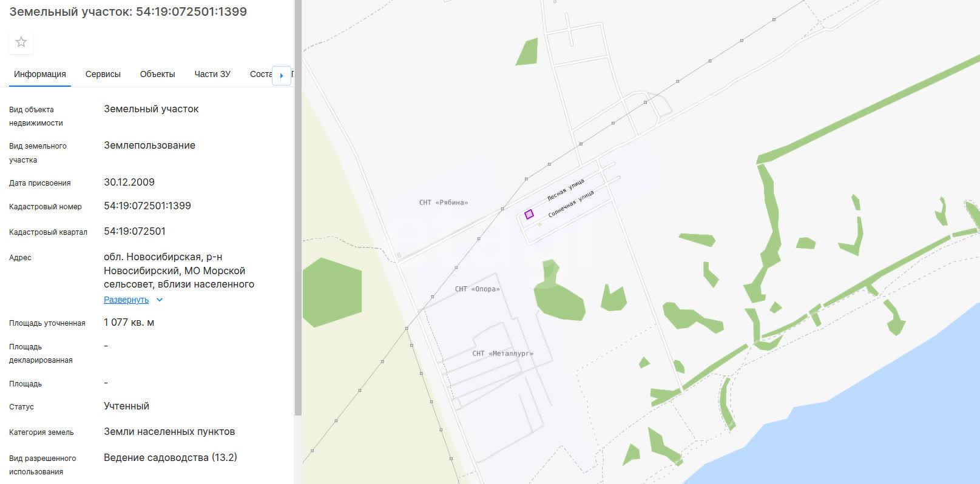Open the Информация tab
This screenshot has height=484, width=980.
40,74
